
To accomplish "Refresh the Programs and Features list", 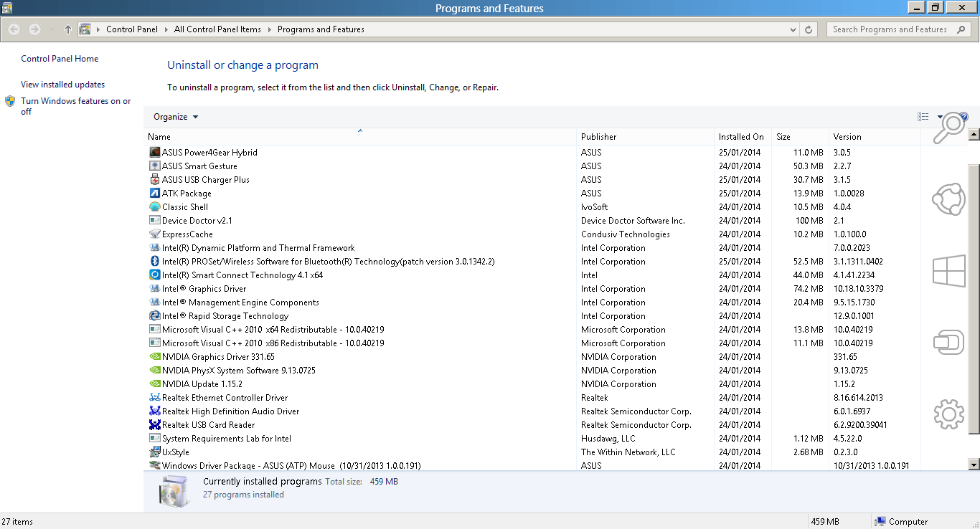I will [x=809, y=29].
